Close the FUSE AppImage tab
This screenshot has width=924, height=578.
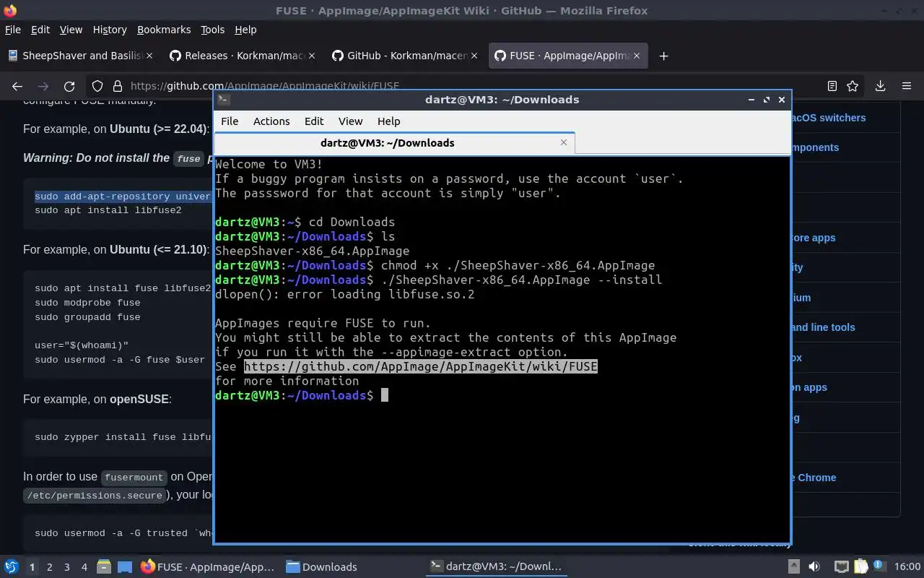(x=637, y=56)
